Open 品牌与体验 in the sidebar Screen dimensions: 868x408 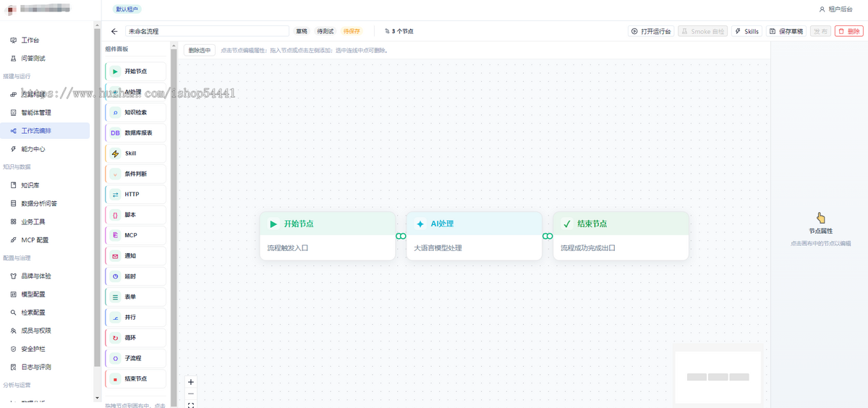click(x=45, y=276)
